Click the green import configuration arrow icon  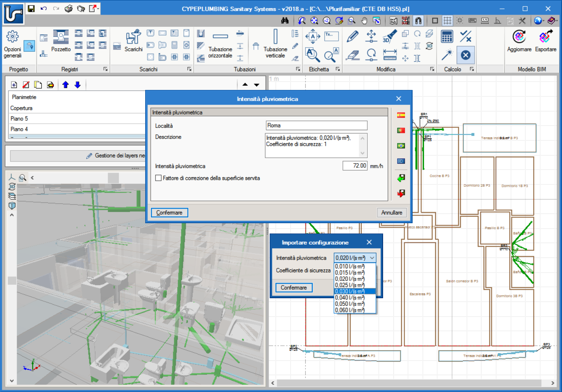tap(401, 178)
